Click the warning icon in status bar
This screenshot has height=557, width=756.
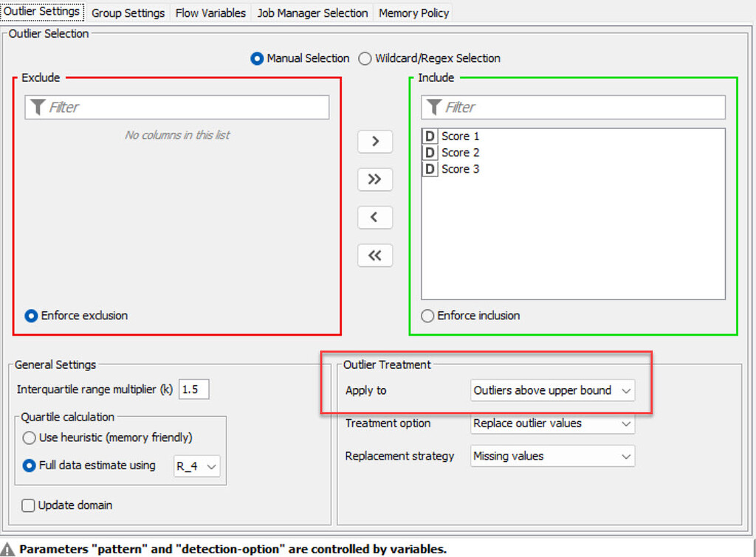click(7, 550)
